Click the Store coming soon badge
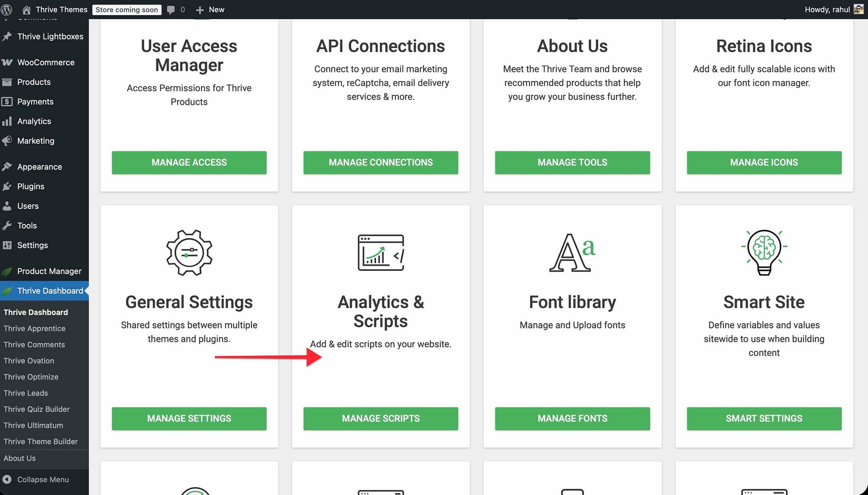The width and height of the screenshot is (868, 495). pos(127,10)
